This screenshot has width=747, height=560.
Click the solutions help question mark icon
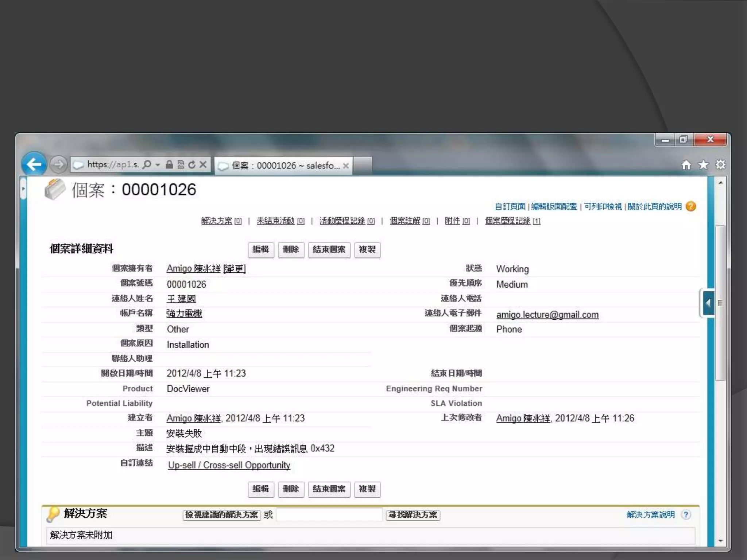(686, 514)
